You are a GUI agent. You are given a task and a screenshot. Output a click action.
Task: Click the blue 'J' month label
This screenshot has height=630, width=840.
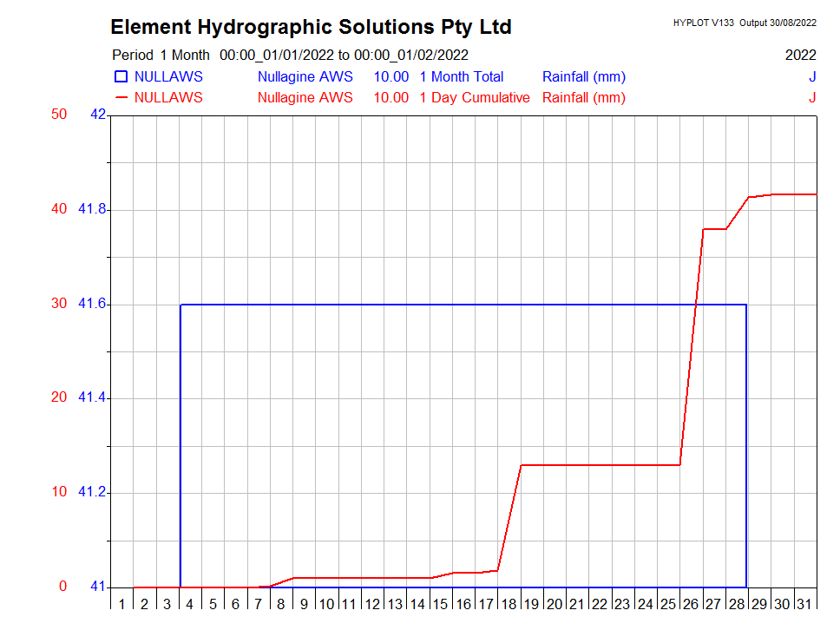[812, 76]
